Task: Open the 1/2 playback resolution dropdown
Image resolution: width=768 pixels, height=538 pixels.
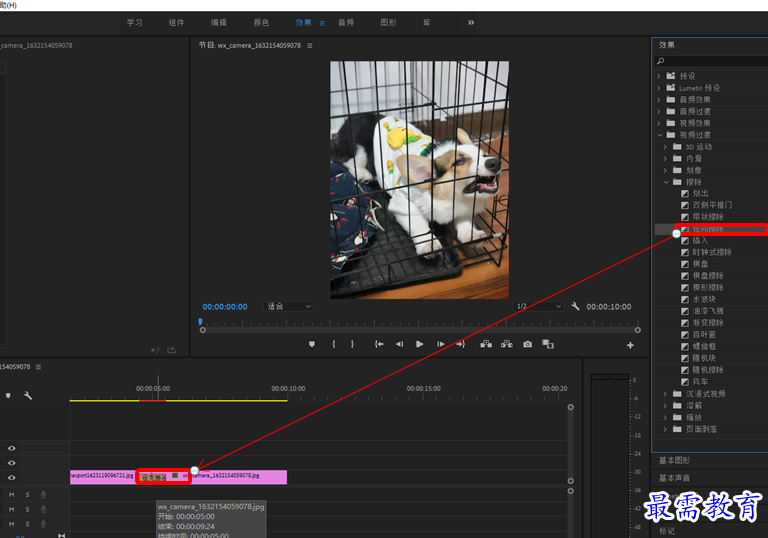Action: [x=538, y=306]
